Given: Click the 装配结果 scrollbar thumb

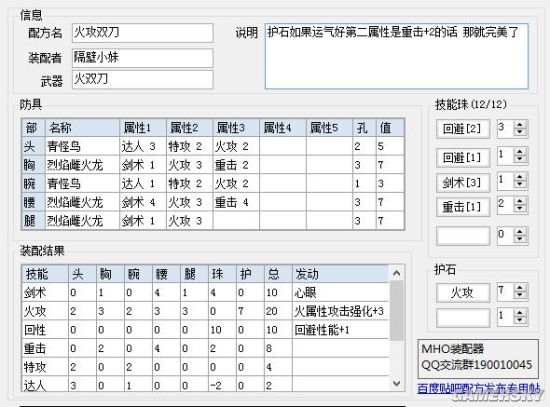Looking at the screenshot, I should point(397,311).
